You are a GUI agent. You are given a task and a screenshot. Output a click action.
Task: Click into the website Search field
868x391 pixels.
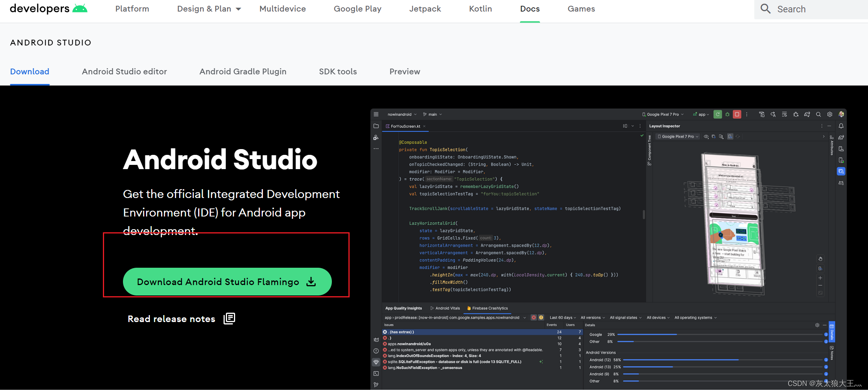[x=811, y=9]
